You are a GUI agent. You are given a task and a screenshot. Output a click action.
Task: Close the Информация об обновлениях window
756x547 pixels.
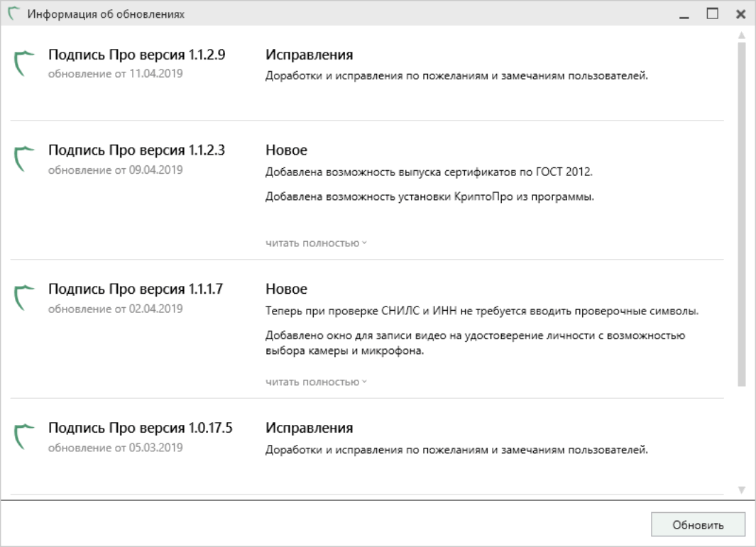pyautogui.click(x=741, y=14)
